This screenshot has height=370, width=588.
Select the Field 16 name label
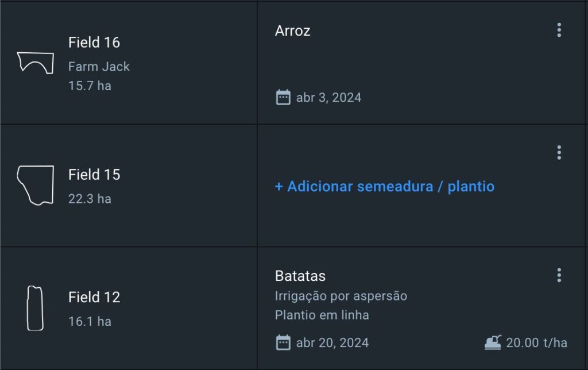pos(94,43)
